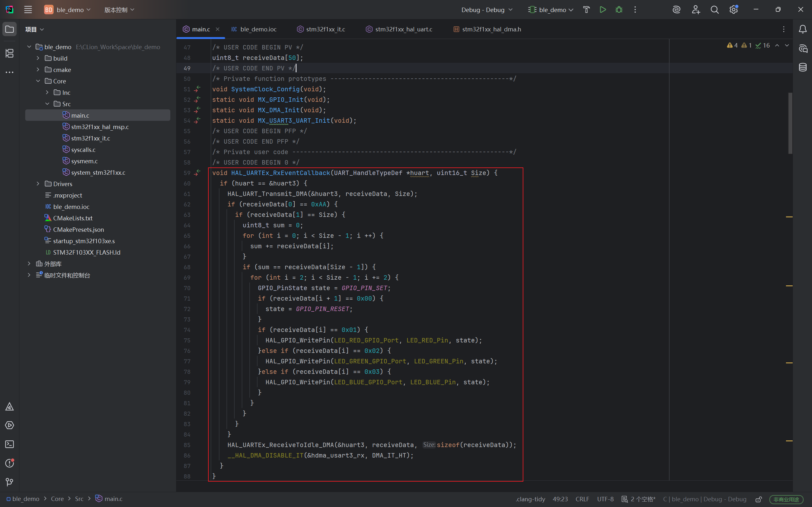This screenshot has height=507, width=812.
Task: Open the Git tool window icon
Action: click(x=10, y=482)
